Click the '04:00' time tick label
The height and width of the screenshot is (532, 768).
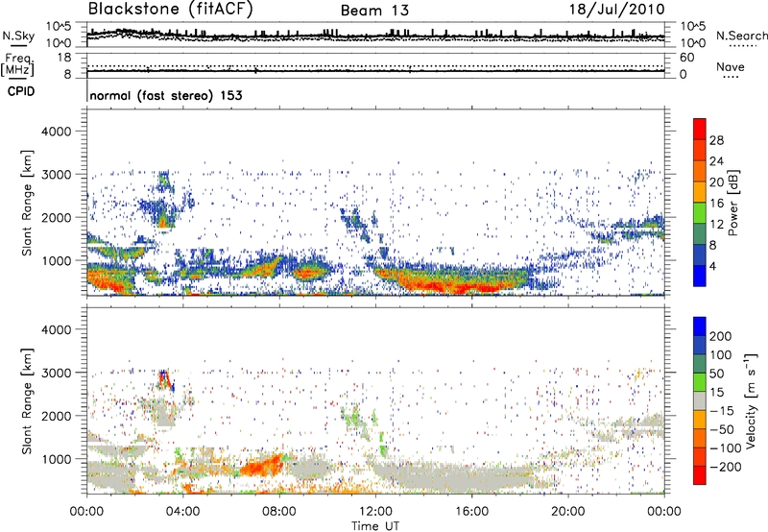[x=183, y=512]
